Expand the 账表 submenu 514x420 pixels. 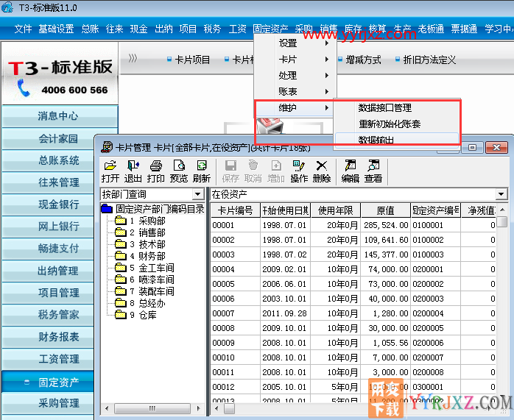(x=295, y=91)
